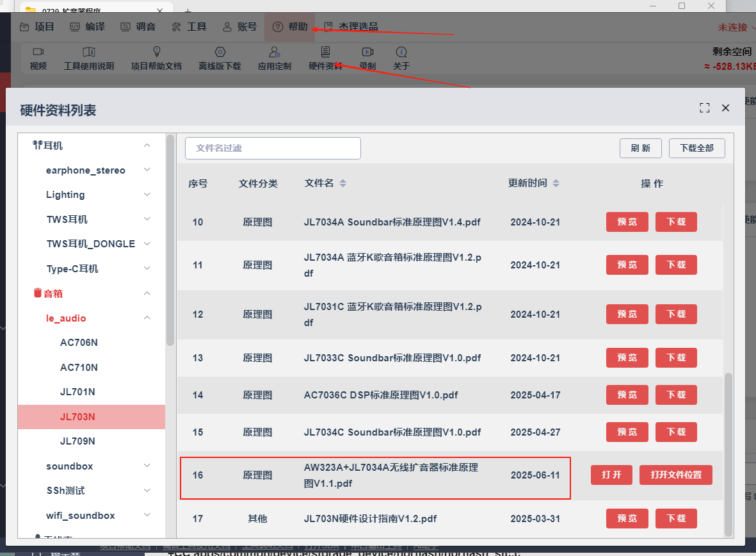Screen dimensions: 756x556
Task: Focus the 文件名过滤 filter input
Action: click(273, 148)
